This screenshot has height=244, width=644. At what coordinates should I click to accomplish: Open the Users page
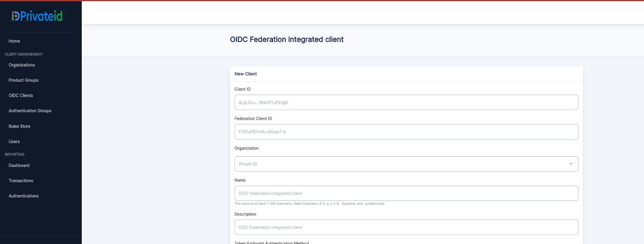click(14, 142)
